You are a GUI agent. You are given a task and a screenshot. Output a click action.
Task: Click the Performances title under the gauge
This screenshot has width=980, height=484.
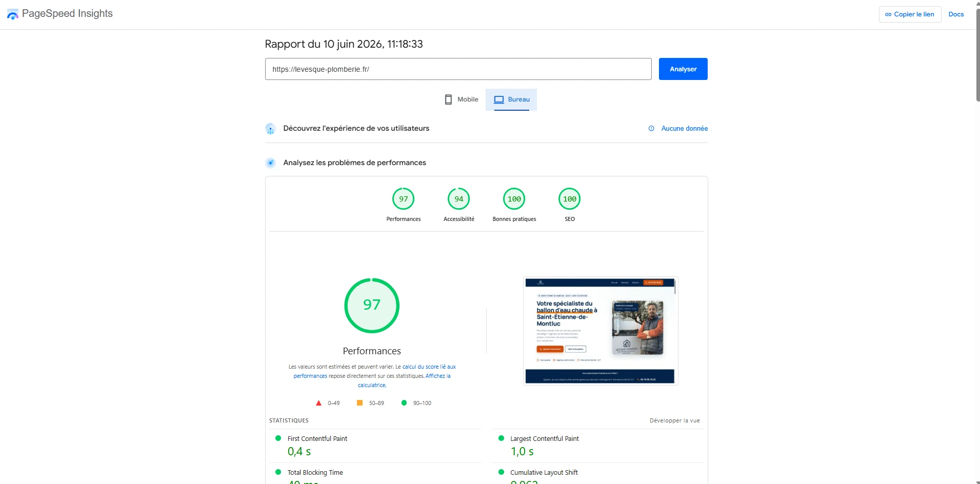pos(372,351)
